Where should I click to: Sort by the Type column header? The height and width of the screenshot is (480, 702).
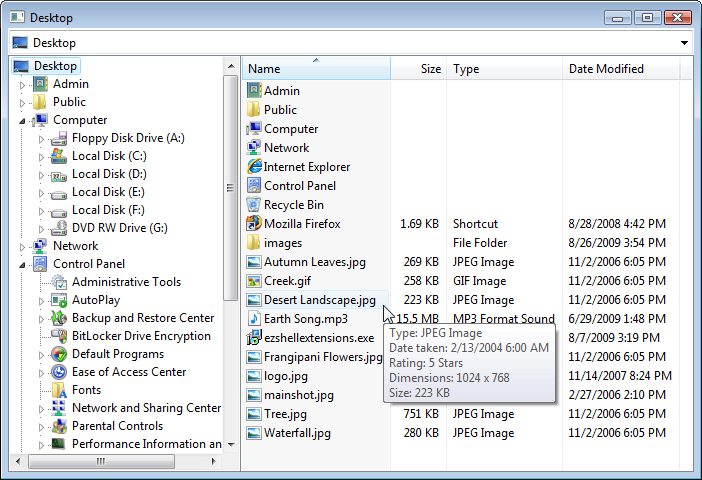click(x=504, y=69)
